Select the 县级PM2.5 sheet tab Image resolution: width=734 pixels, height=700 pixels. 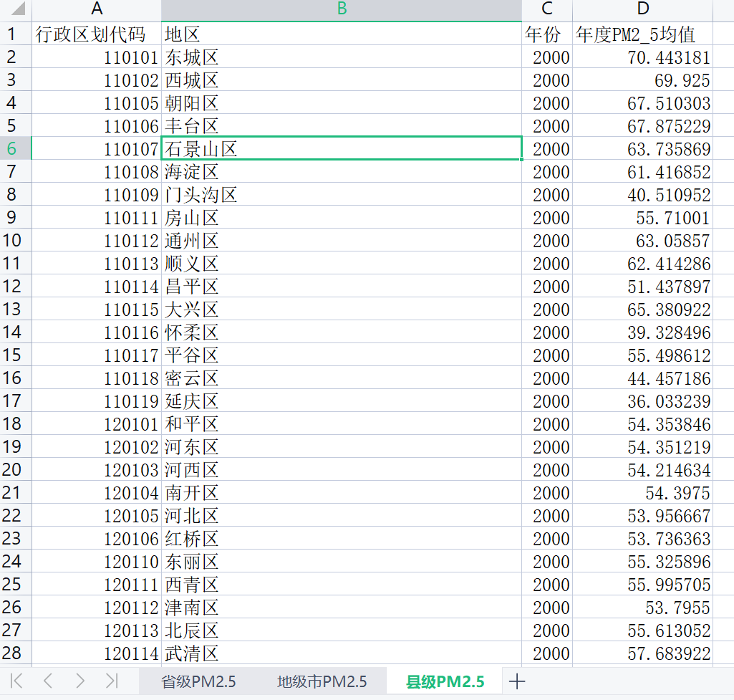(445, 681)
